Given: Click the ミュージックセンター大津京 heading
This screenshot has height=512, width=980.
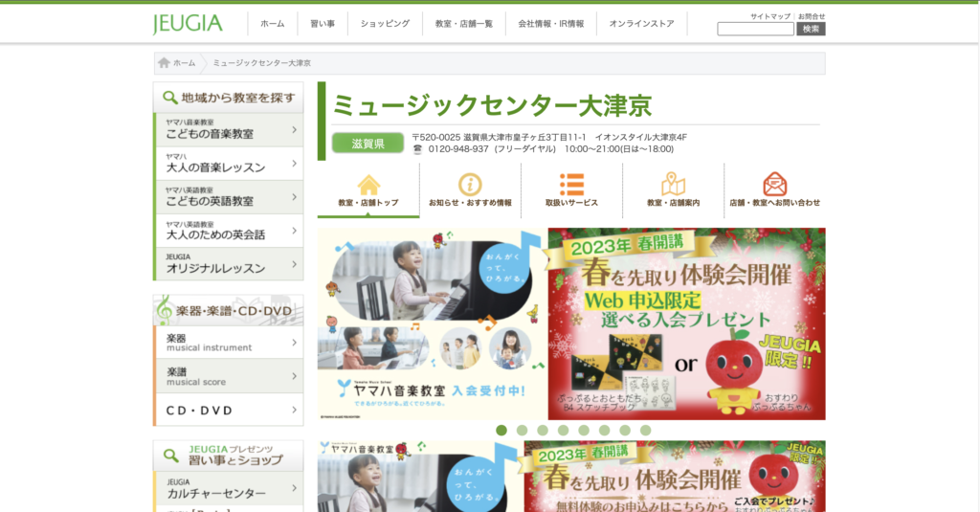Looking at the screenshot, I should (492, 105).
